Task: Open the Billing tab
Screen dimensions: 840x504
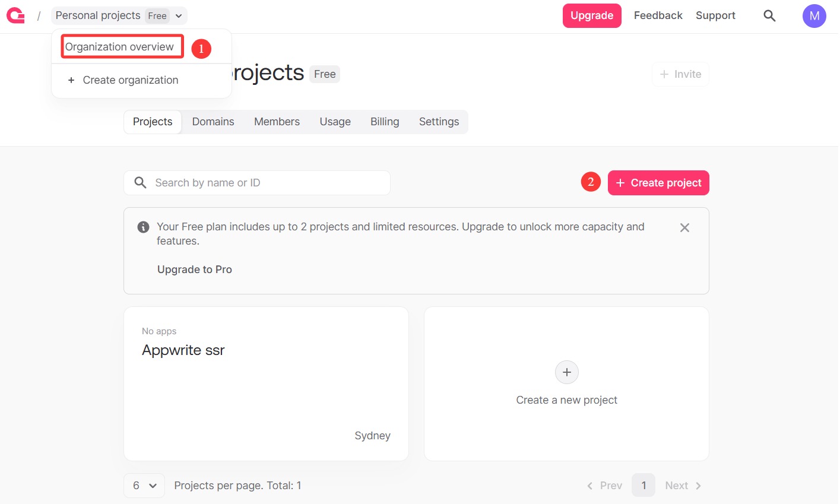Action: tap(385, 122)
